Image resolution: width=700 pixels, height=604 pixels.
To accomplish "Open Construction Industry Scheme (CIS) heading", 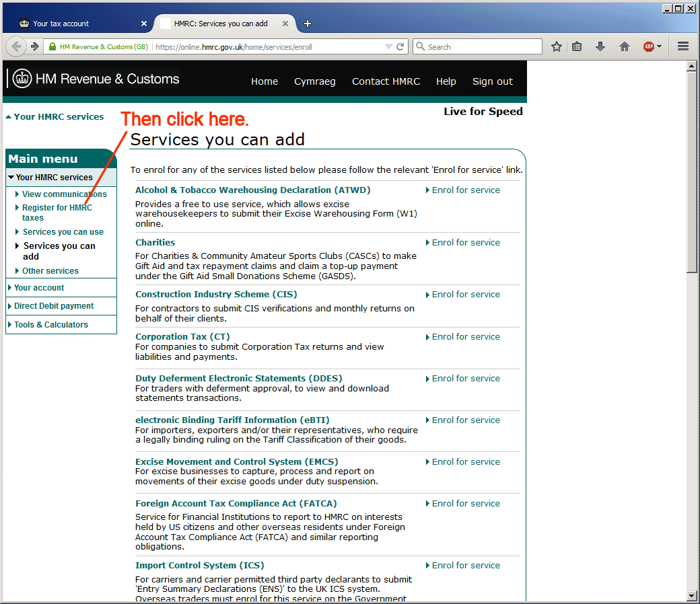I will tap(216, 295).
